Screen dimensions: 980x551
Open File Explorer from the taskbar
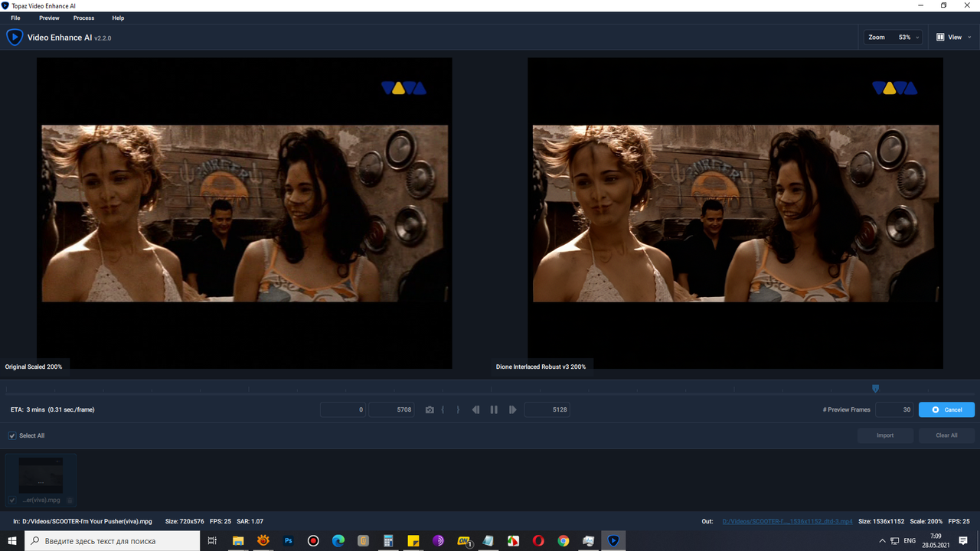click(238, 540)
